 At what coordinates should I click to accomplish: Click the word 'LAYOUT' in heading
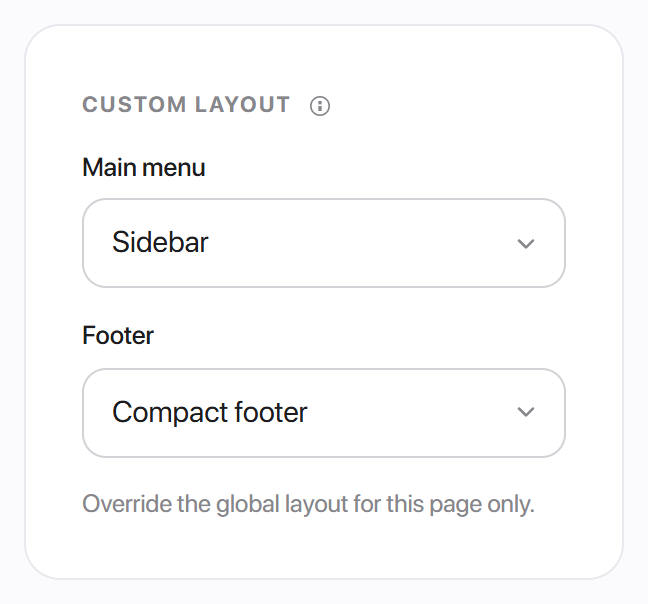(242, 104)
